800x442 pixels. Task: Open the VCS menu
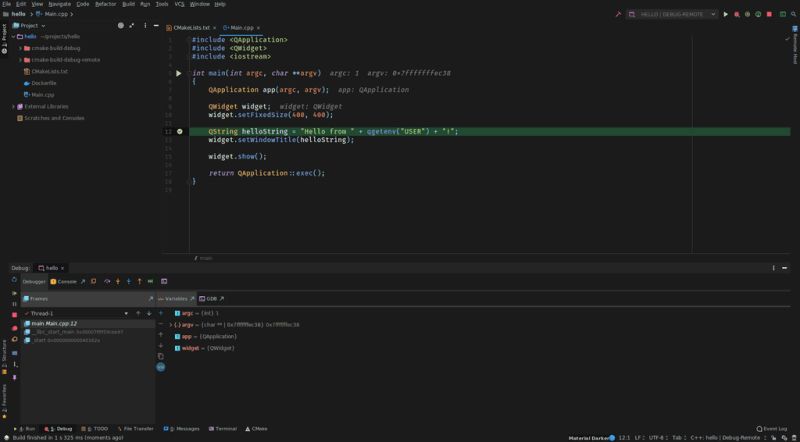tap(179, 4)
